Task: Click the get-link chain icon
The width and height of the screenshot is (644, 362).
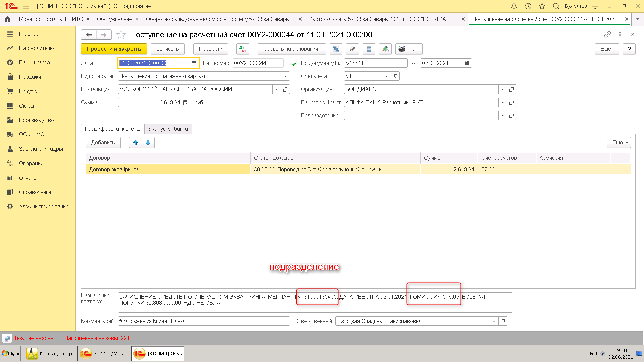Action: coord(607,34)
